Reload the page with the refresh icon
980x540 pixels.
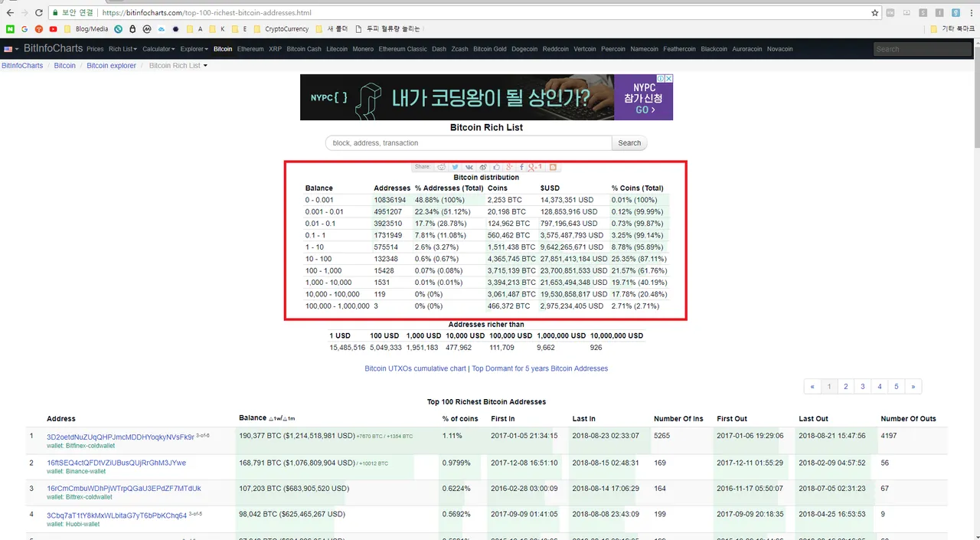click(x=38, y=13)
